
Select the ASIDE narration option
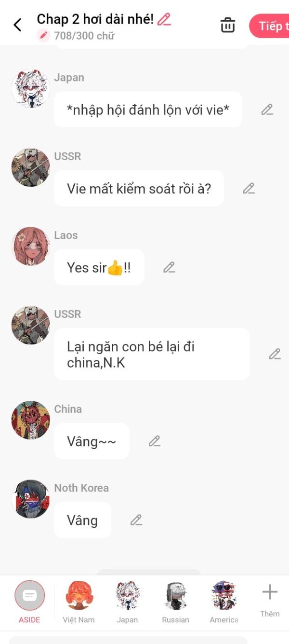(29, 602)
